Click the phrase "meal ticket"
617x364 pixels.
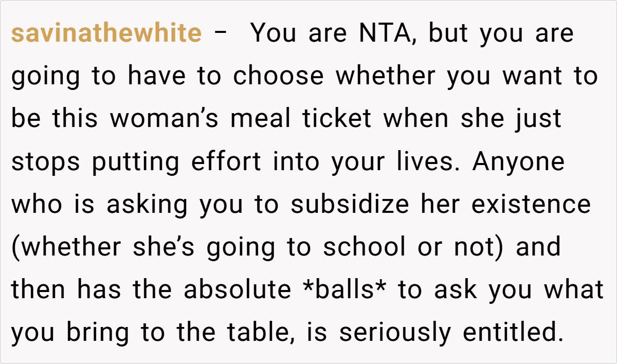coord(301,119)
